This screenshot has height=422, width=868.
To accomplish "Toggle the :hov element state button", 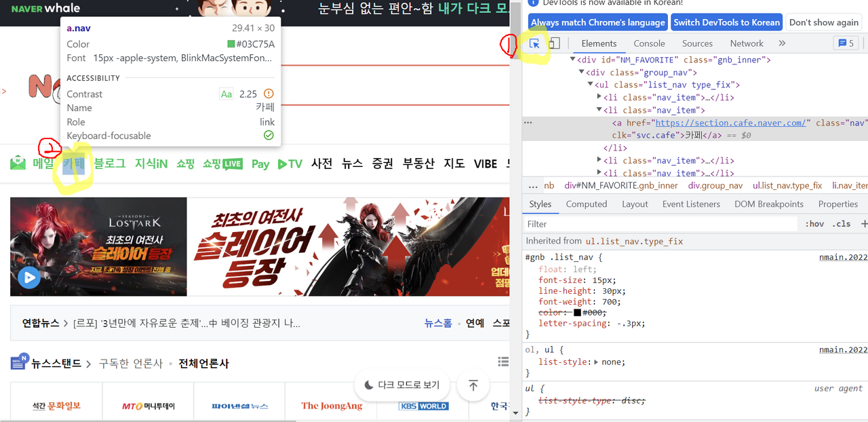I will 814,224.
